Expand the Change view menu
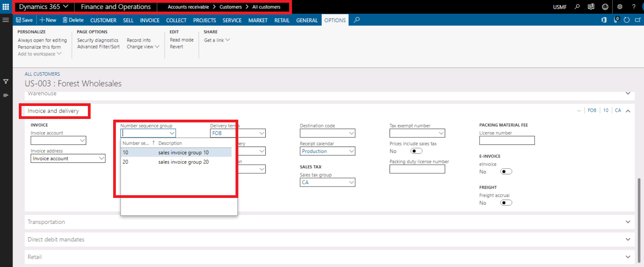Image resolution: width=644 pixels, height=267 pixels. click(143, 47)
